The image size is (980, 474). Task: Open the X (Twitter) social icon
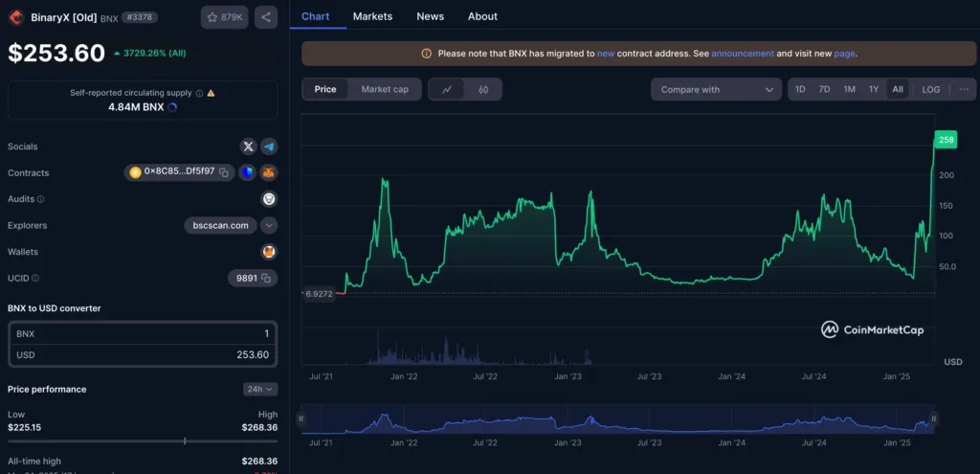pyautogui.click(x=249, y=147)
